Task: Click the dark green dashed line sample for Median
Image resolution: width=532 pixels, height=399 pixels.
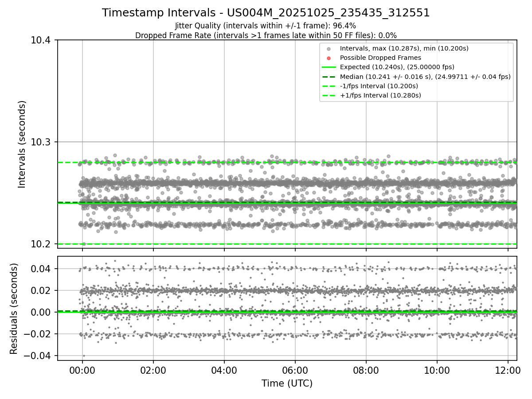Action: point(329,77)
